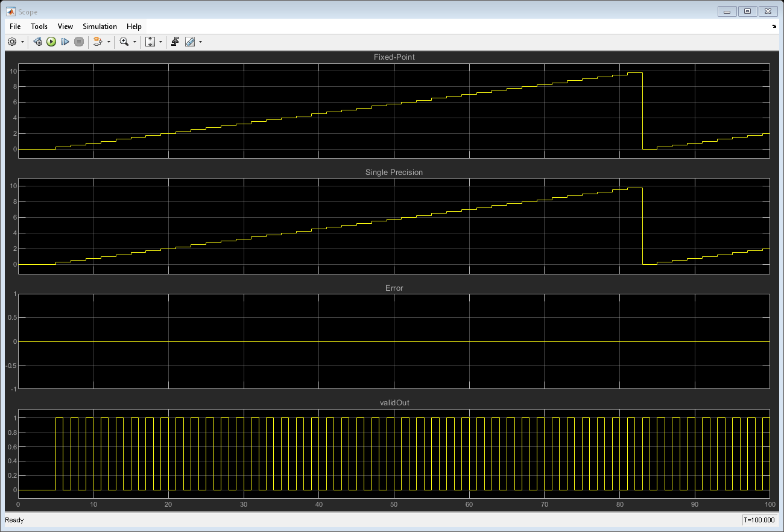Click the Stop simulation button

[x=79, y=42]
